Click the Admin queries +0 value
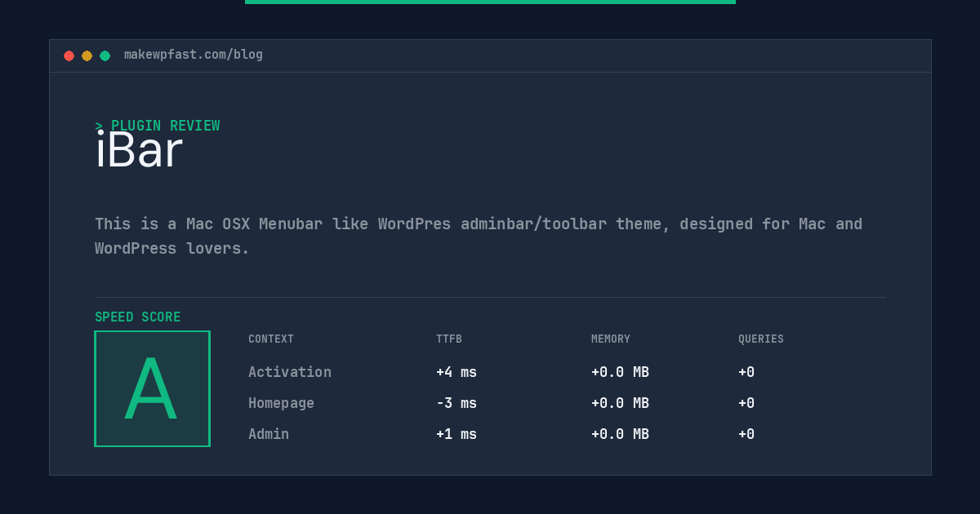The image size is (980, 514). [746, 434]
